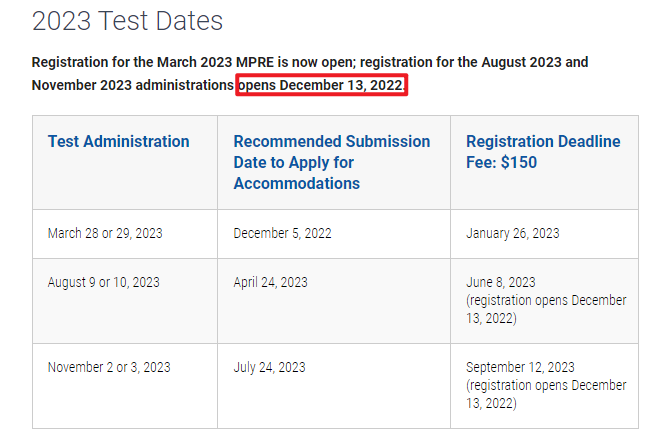Click the "Fee: $150" header text
The image size is (669, 446).
click(x=501, y=162)
